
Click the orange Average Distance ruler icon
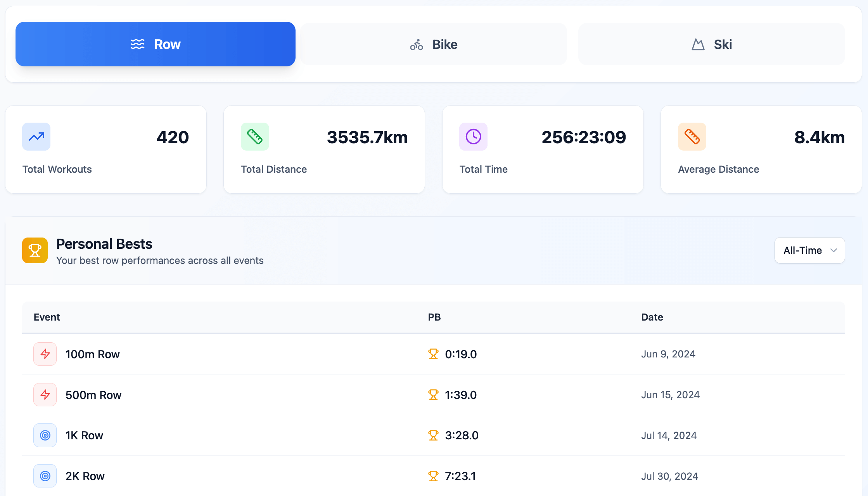pyautogui.click(x=692, y=137)
